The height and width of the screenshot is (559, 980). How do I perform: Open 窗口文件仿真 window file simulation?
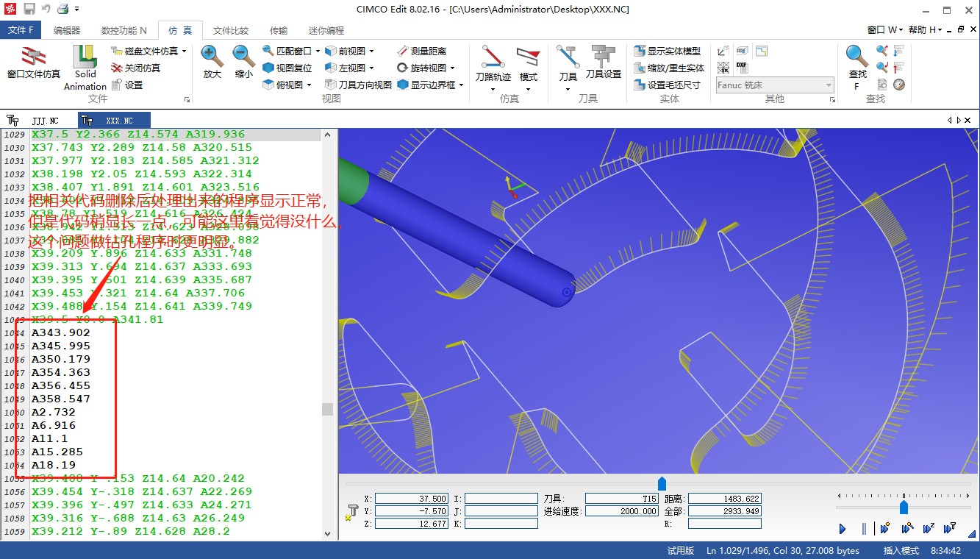click(x=34, y=63)
